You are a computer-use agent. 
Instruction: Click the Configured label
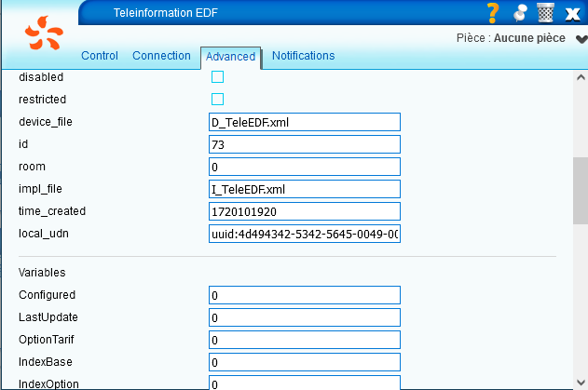pos(47,295)
